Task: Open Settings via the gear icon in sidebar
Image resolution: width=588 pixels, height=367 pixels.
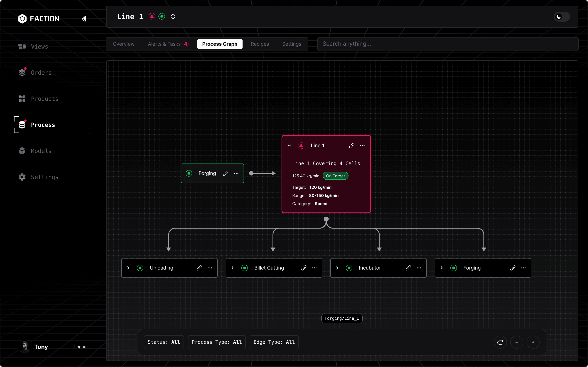Action: [22, 177]
